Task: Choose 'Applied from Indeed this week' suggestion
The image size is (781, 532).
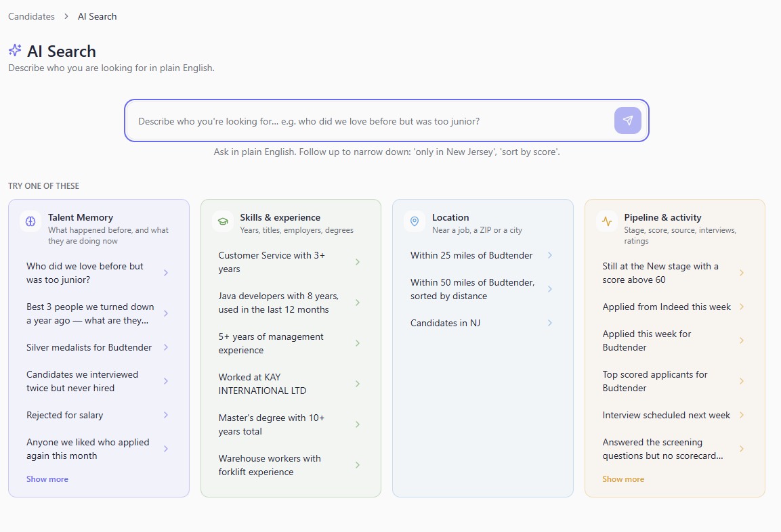Action: point(675,307)
